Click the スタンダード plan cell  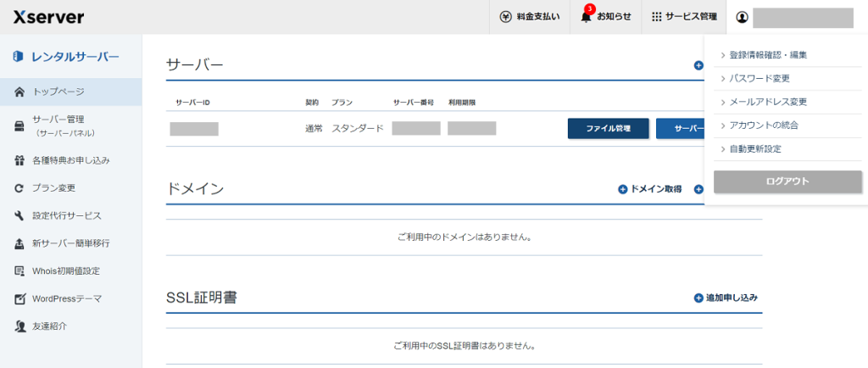tap(358, 128)
